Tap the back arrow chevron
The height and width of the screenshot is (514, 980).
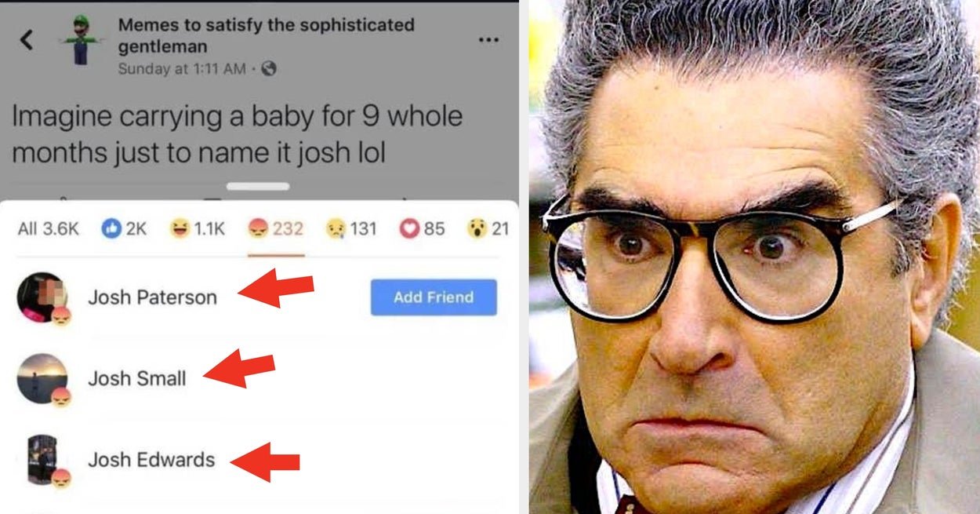pos(27,40)
